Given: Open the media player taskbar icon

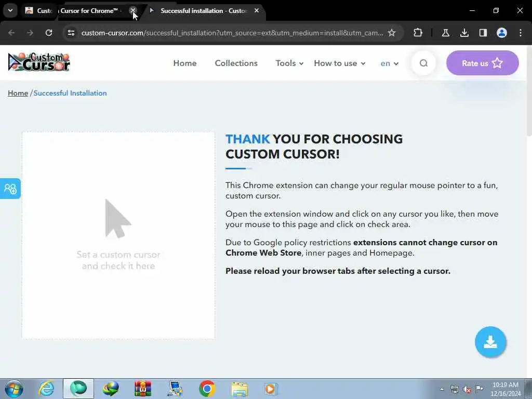Looking at the screenshot, I should click(x=271, y=389).
